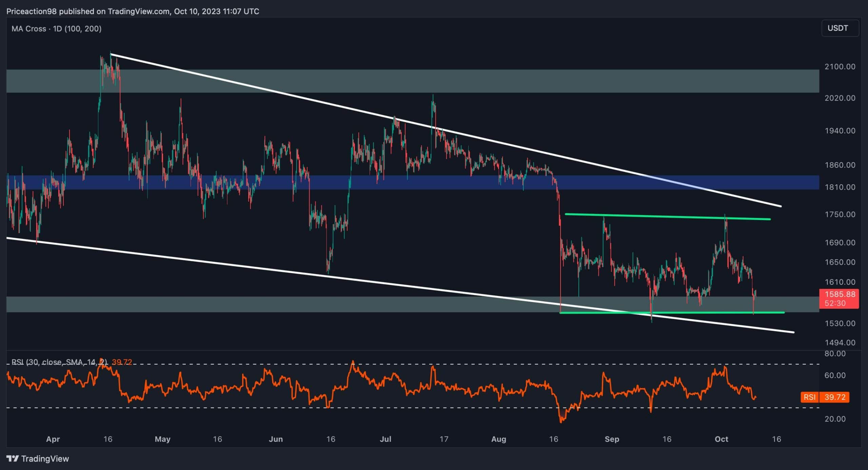This screenshot has width=868, height=470.
Task: Click the 2020.00 price axis label
Action: point(840,98)
